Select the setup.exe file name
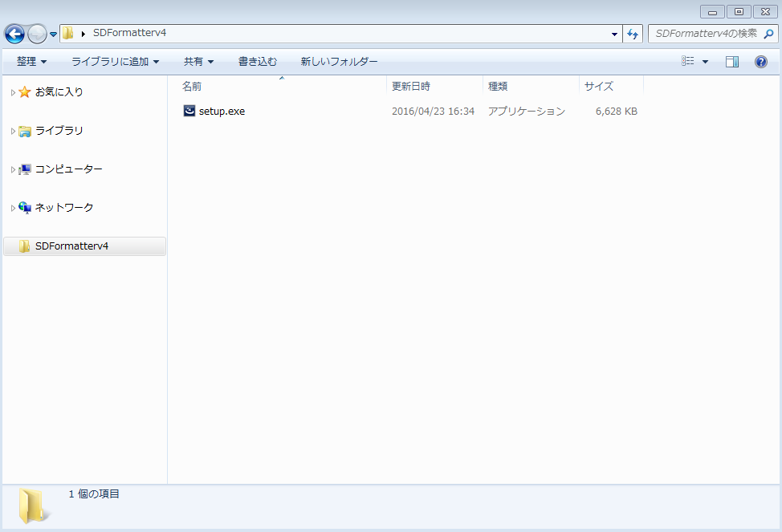 tap(222, 112)
